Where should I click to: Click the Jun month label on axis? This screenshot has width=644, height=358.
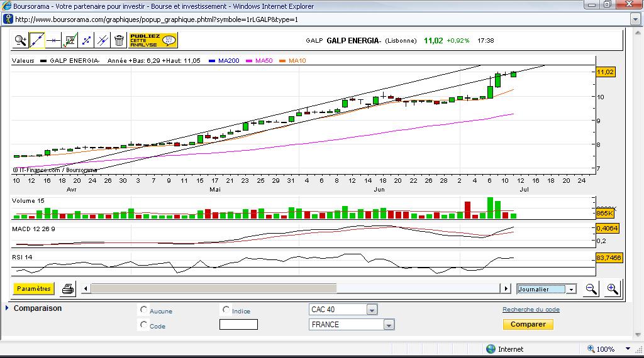pyautogui.click(x=379, y=190)
